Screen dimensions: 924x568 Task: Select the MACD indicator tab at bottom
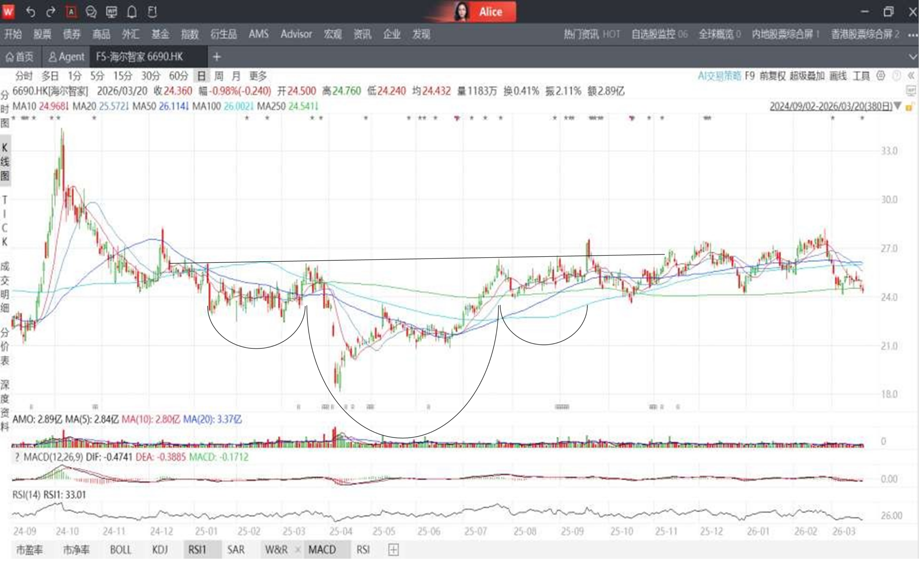(x=322, y=550)
